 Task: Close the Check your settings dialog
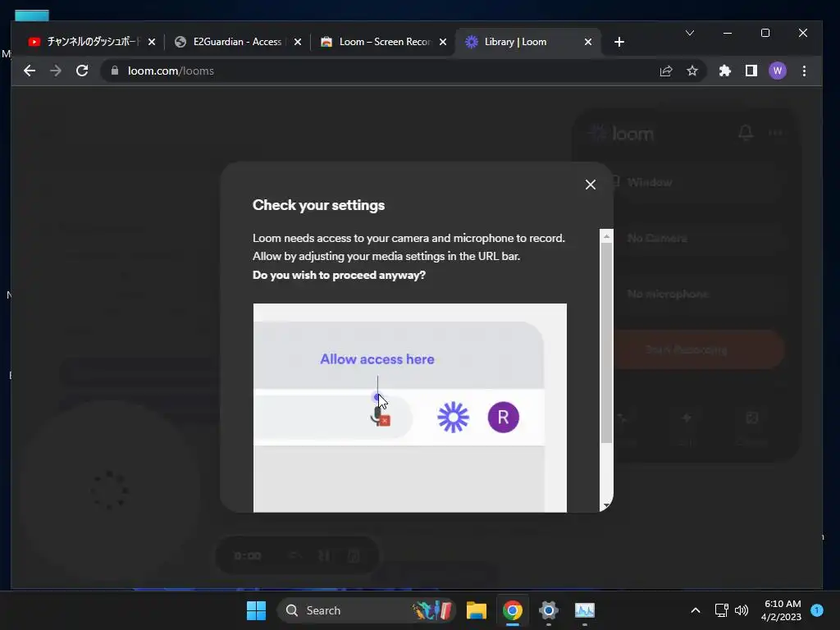point(591,185)
